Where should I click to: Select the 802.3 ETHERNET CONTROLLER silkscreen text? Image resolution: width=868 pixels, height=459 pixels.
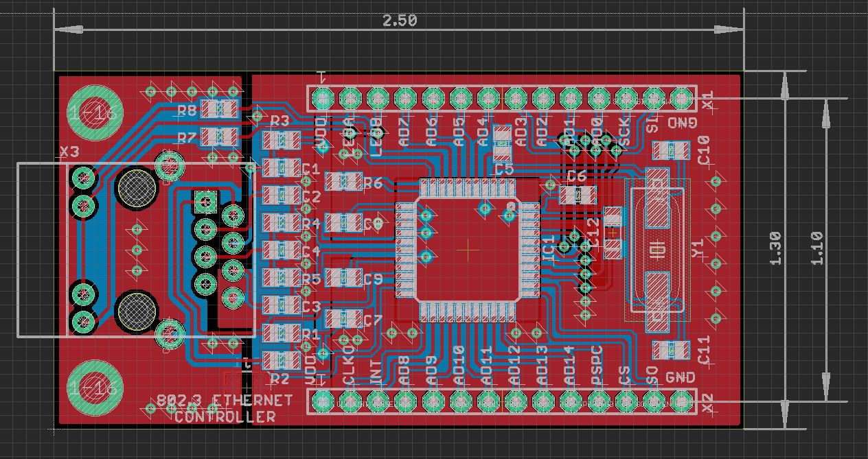225,408
